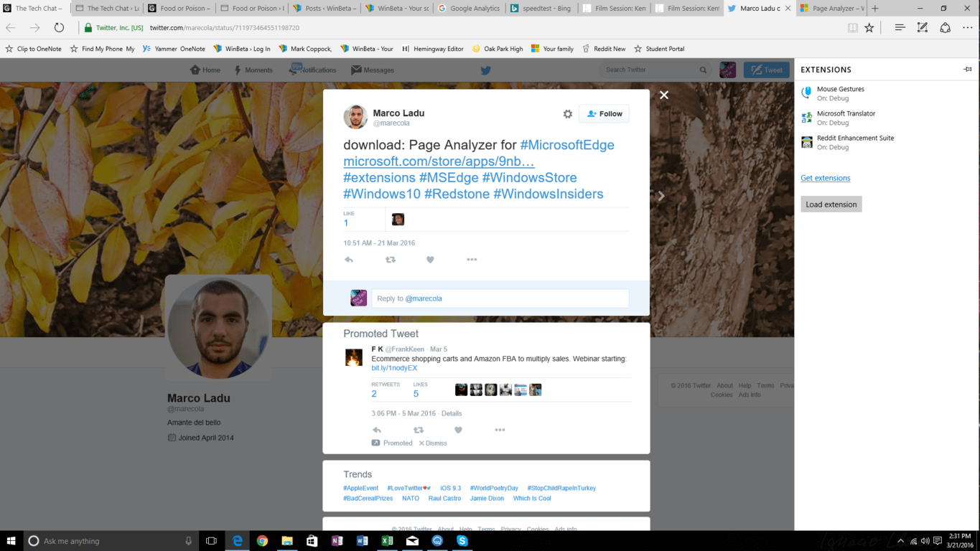Click the Reply to @marecola field

click(500, 298)
